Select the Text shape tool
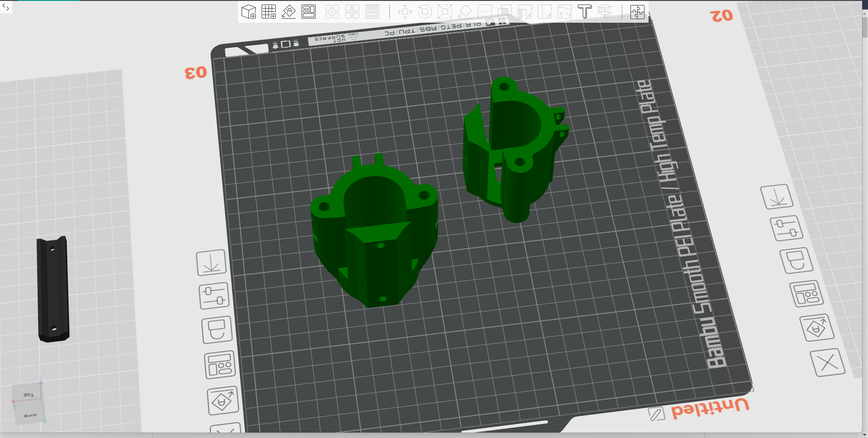This screenshot has width=868, height=438. [x=585, y=12]
